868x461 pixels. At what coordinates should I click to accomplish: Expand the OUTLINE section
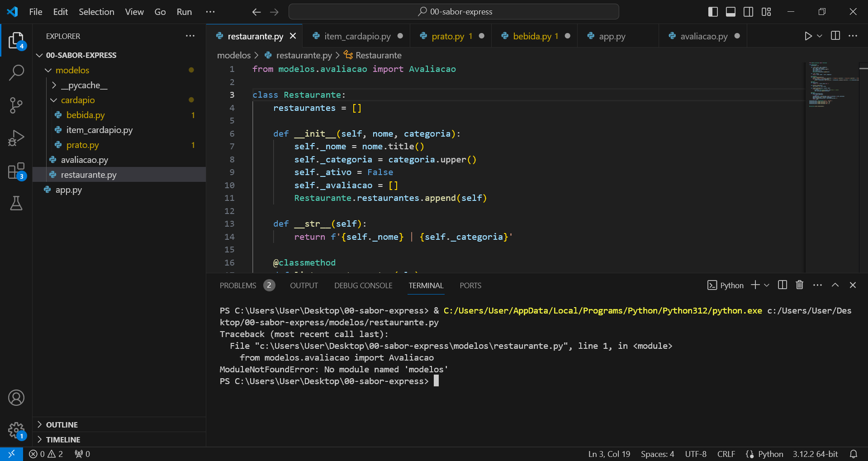[119, 424]
